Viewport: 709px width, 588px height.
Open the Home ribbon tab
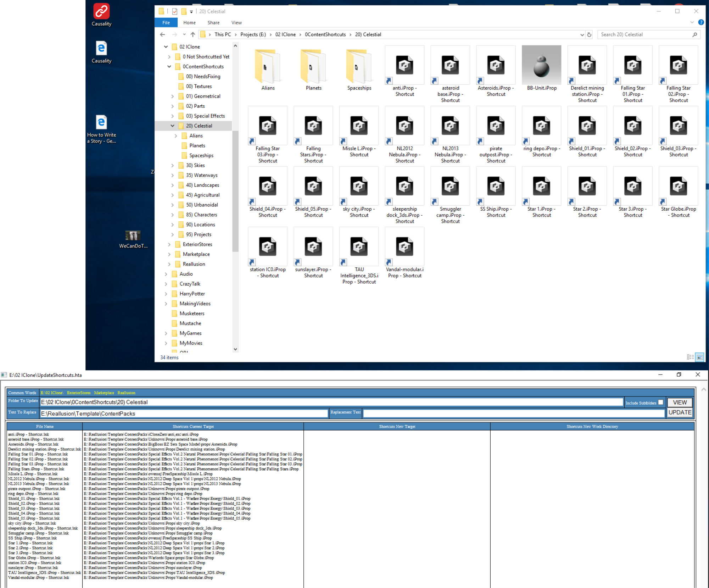189,23
